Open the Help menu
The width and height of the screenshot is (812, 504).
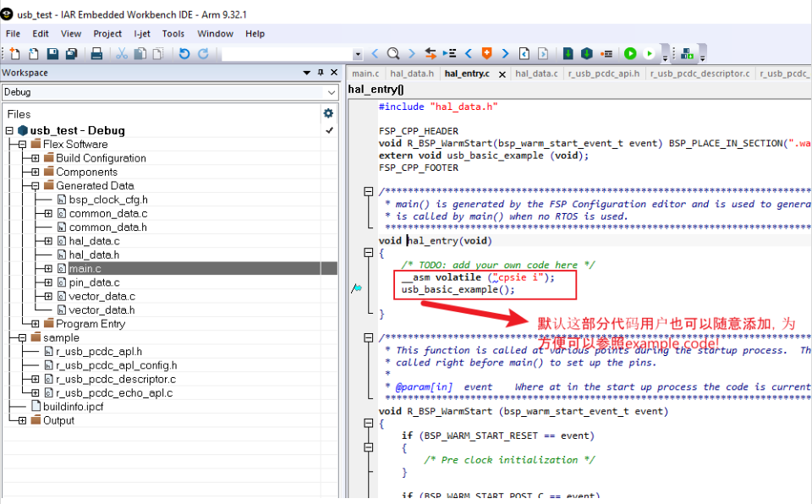255,34
